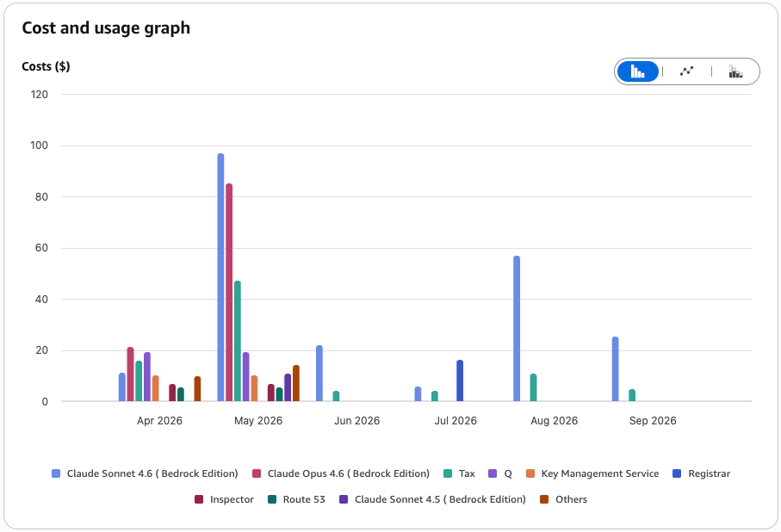
Task: Toggle Claude Sonnet 4.6 legend swatch
Action: coord(56,473)
